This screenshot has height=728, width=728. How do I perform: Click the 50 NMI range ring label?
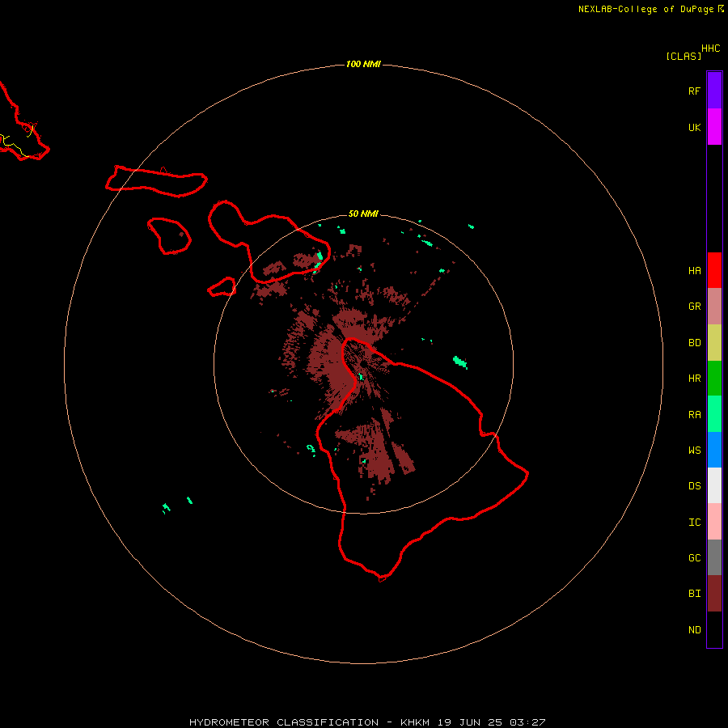point(363,214)
